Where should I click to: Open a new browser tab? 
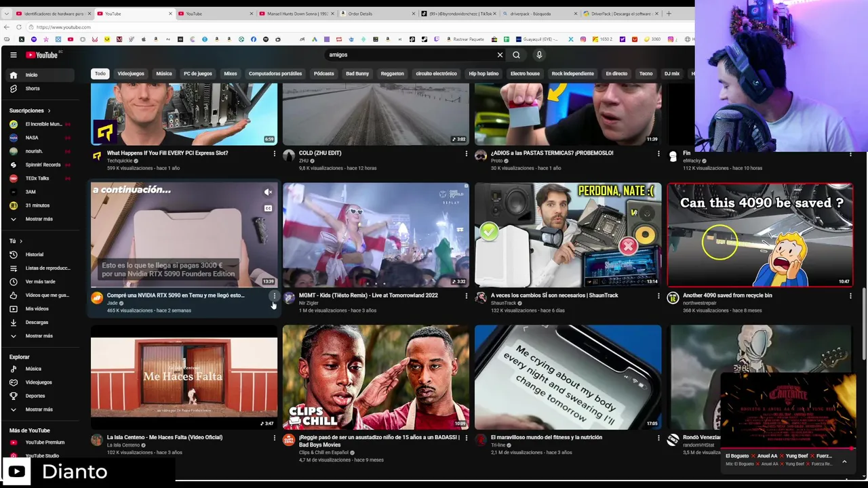click(669, 14)
